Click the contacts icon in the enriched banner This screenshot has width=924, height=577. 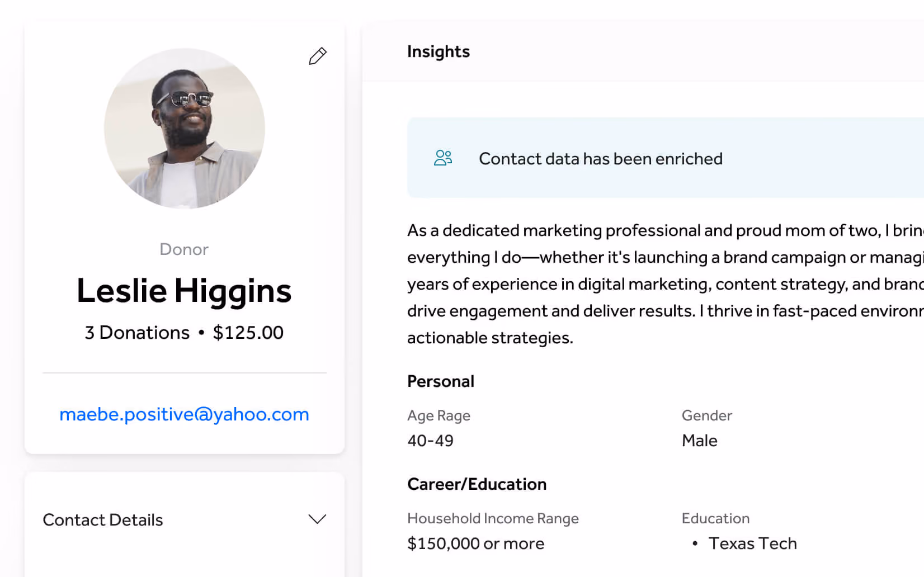point(443,158)
